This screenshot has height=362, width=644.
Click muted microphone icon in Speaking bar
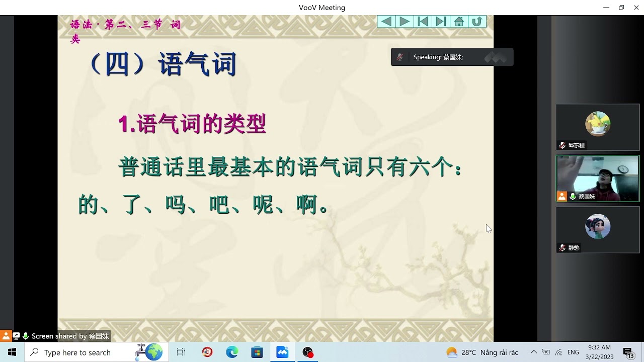(400, 57)
